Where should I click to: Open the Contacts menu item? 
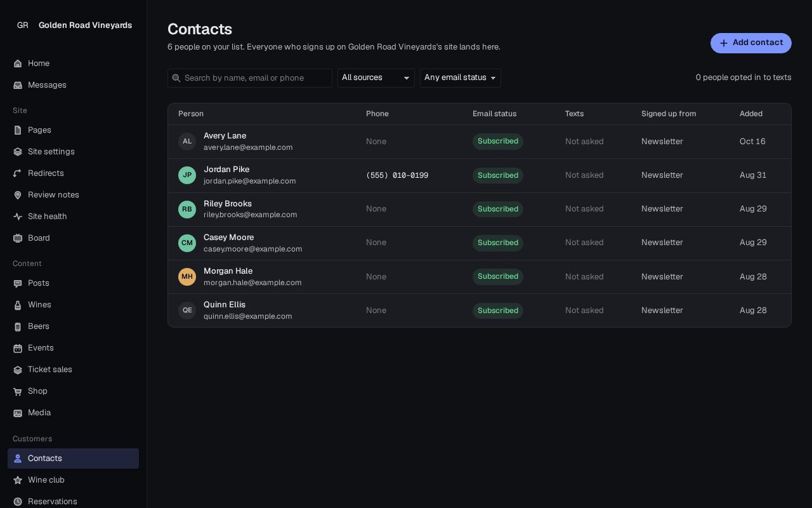coord(73,458)
